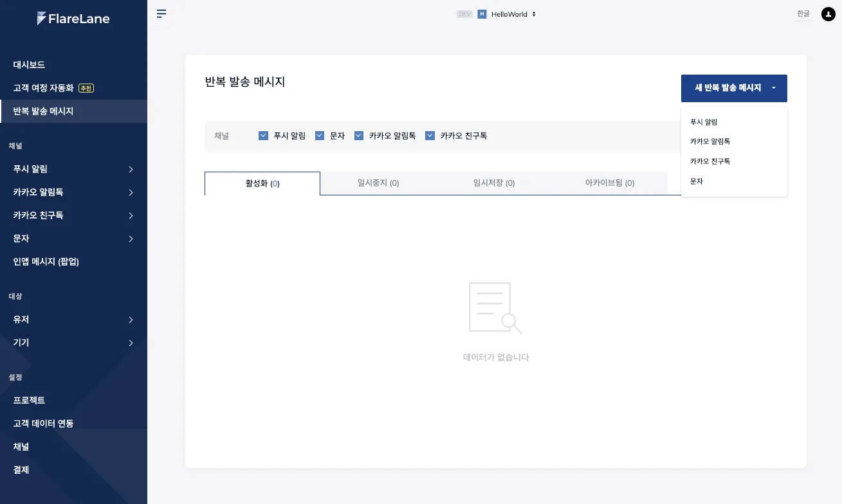Click the FlareLane logo
This screenshot has width=842, height=504.
[73, 18]
